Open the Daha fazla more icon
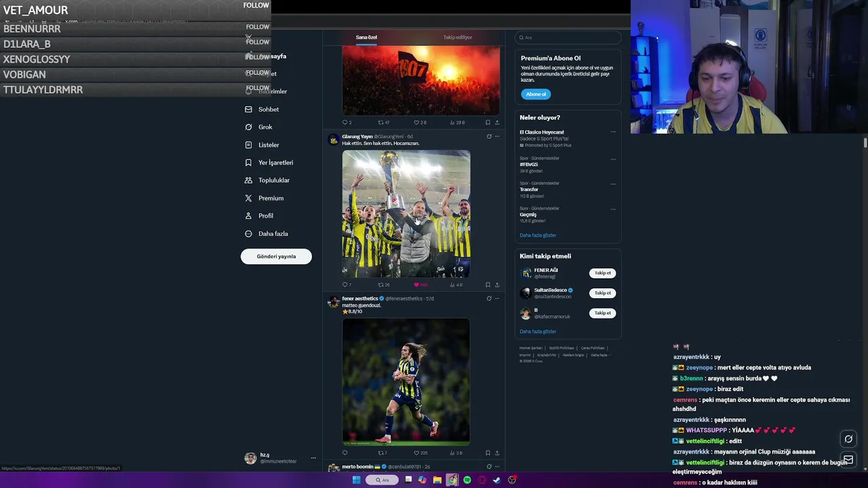Screen dimensions: 868x488 coord(248,234)
